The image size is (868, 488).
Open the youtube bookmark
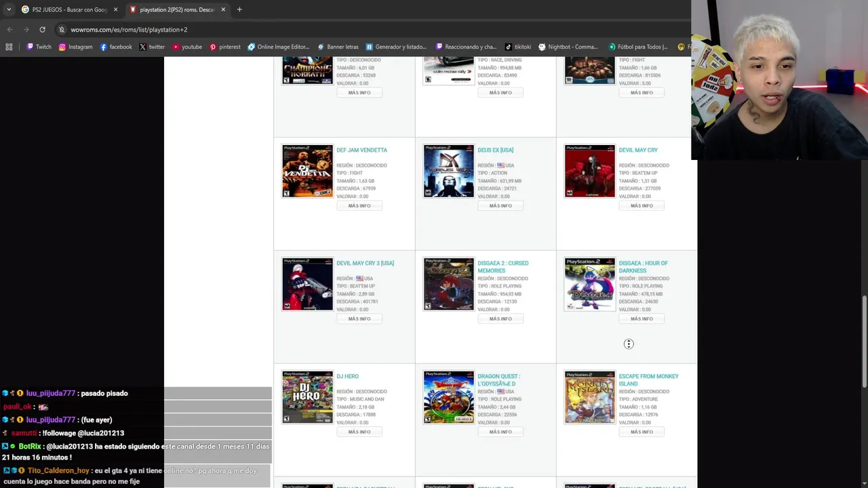point(187,47)
